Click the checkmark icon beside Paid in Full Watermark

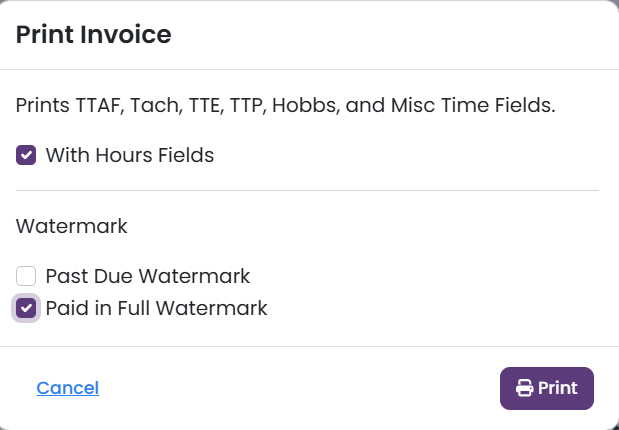click(x=26, y=308)
